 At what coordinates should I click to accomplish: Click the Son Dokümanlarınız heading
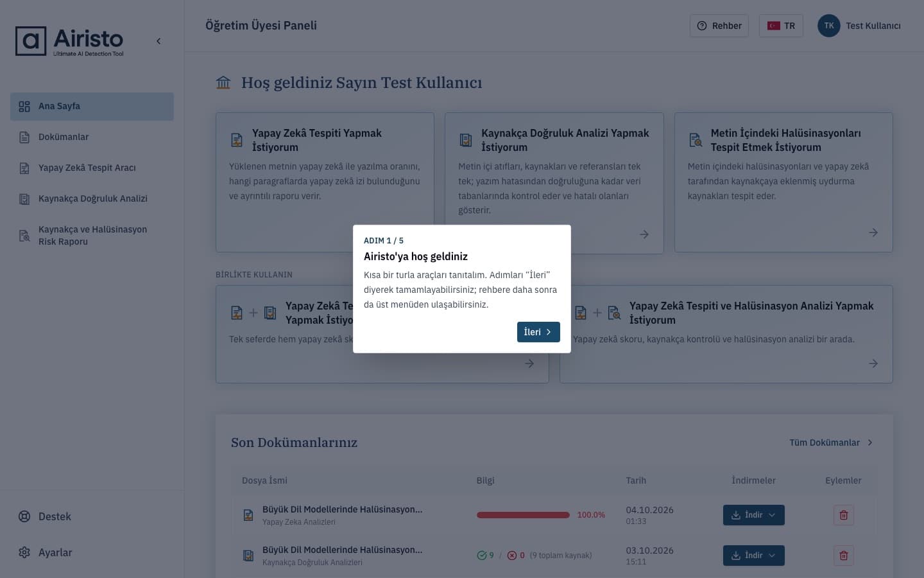[x=294, y=442]
